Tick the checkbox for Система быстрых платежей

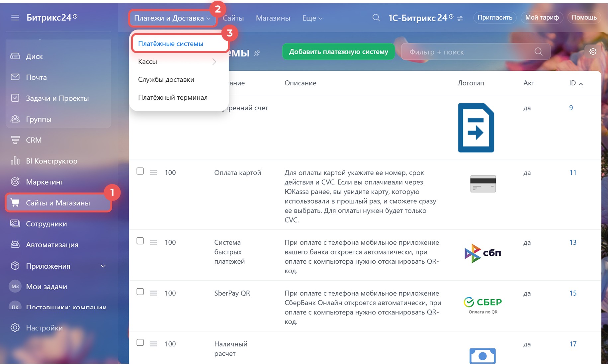(x=140, y=241)
